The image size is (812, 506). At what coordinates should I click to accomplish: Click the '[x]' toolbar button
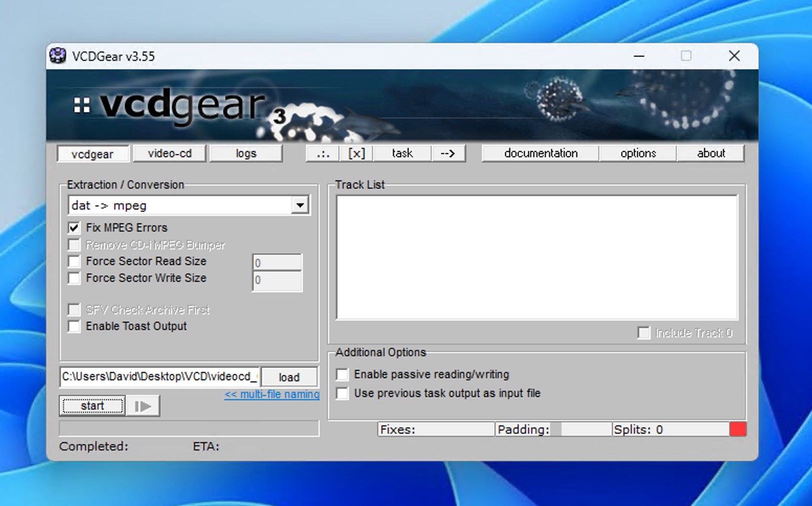pos(357,153)
